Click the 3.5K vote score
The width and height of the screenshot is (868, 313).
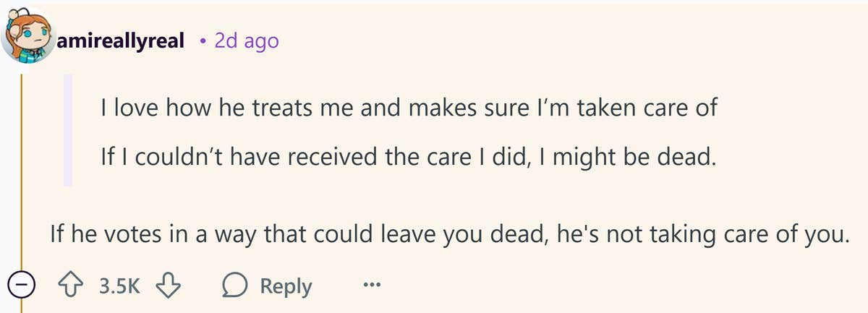pyautogui.click(x=119, y=286)
